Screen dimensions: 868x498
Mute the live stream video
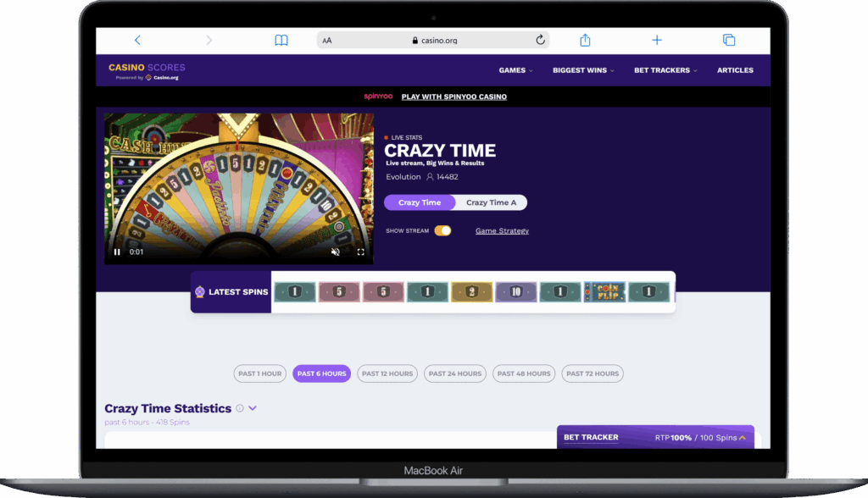tap(336, 252)
